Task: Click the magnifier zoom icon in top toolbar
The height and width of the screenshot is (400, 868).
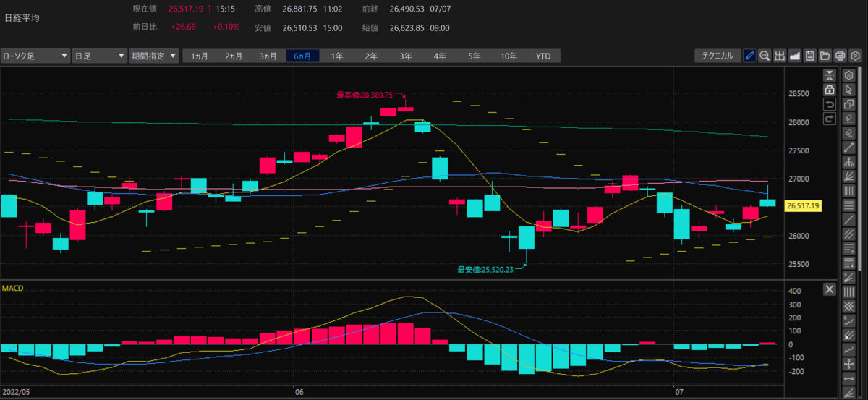Action: click(765, 56)
